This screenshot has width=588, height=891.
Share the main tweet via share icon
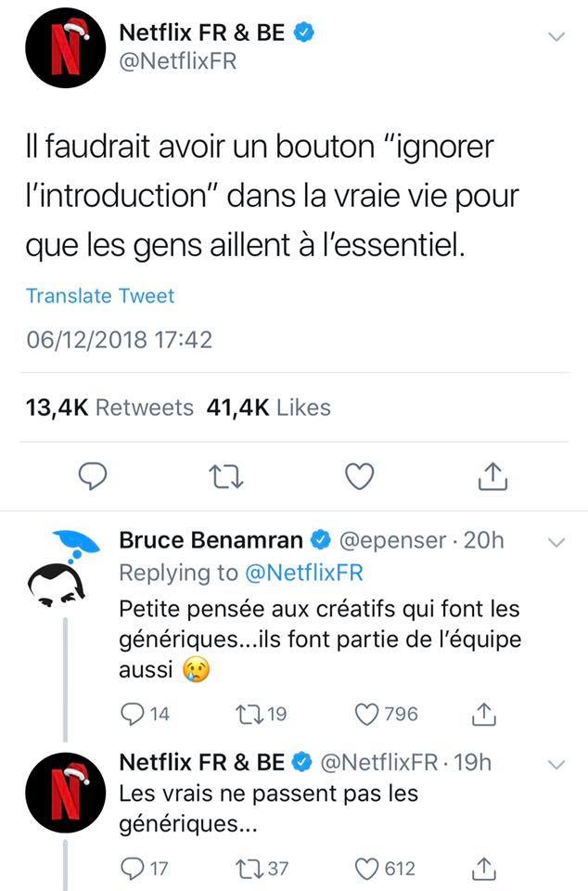click(x=492, y=475)
